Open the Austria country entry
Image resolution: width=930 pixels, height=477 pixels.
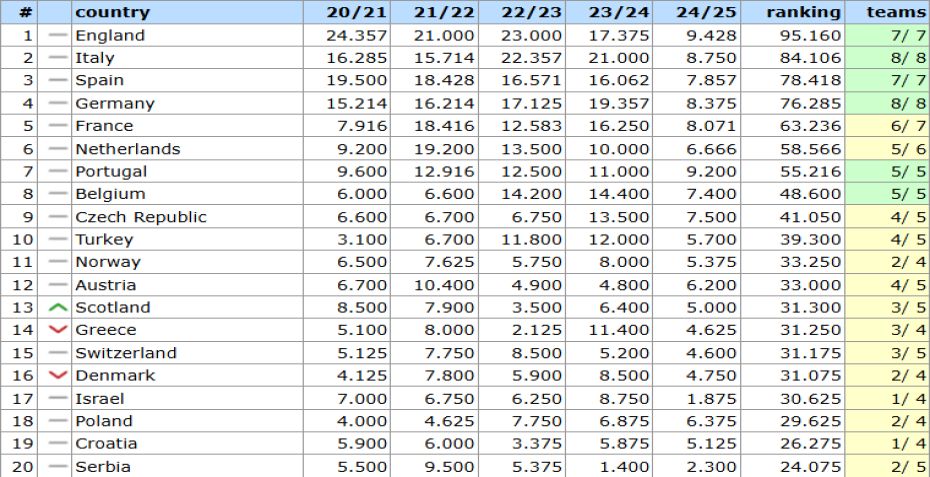tap(106, 285)
